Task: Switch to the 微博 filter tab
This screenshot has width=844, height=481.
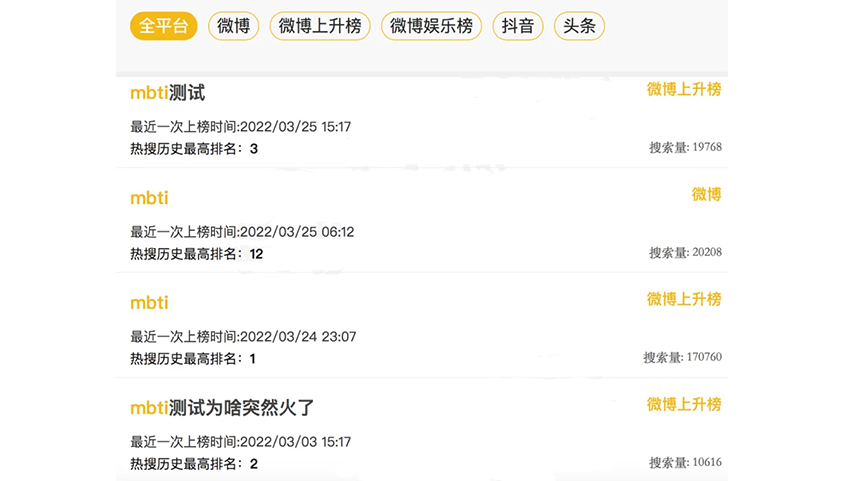Action: tap(234, 26)
